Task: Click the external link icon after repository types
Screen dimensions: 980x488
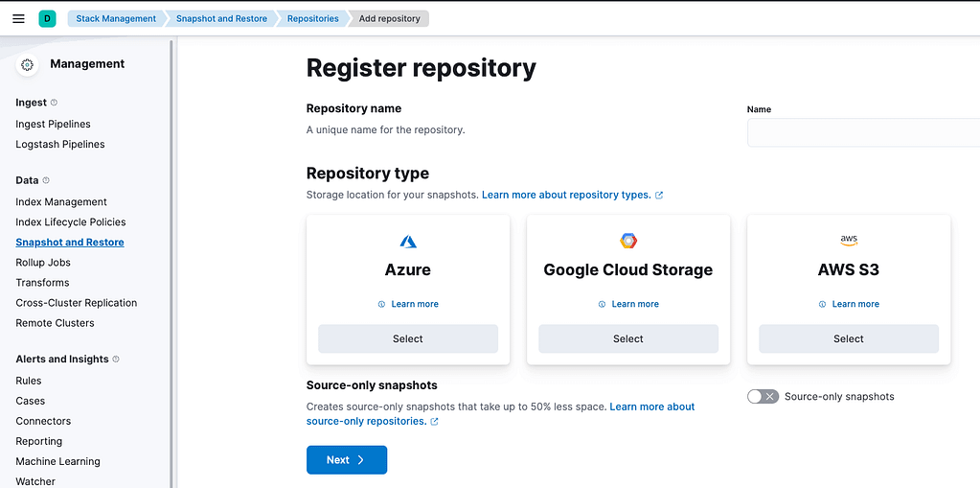Action: [x=659, y=196]
